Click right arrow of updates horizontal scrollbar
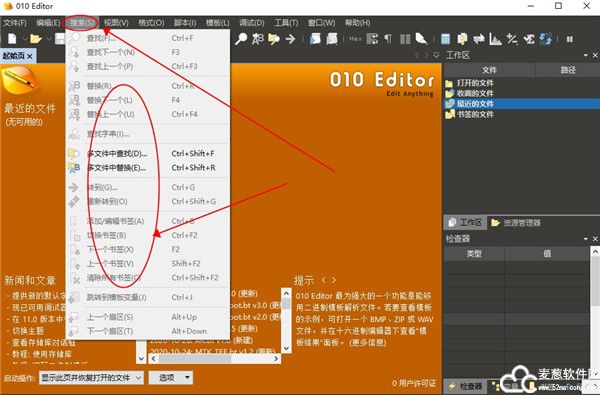The width and height of the screenshot is (600, 395). (276, 359)
